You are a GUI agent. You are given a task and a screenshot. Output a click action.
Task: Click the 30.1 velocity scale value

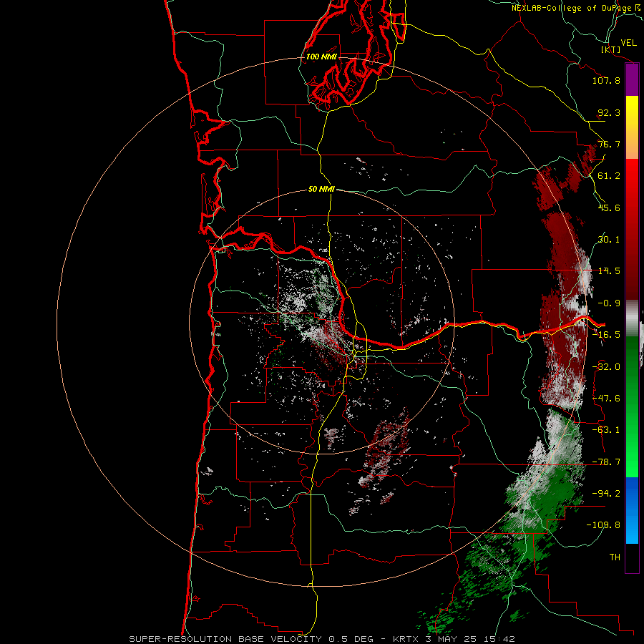pyautogui.click(x=609, y=240)
